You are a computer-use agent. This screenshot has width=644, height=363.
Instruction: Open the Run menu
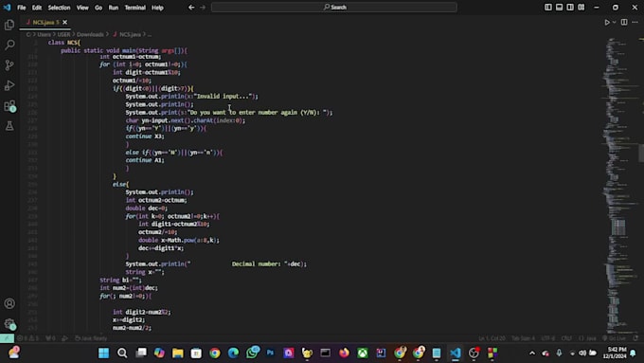pos(114,8)
